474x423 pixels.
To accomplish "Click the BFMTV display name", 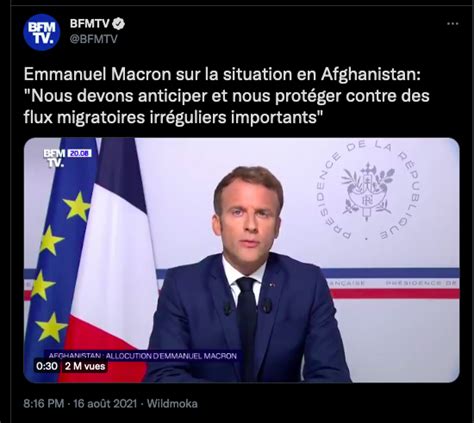I will (x=90, y=24).
